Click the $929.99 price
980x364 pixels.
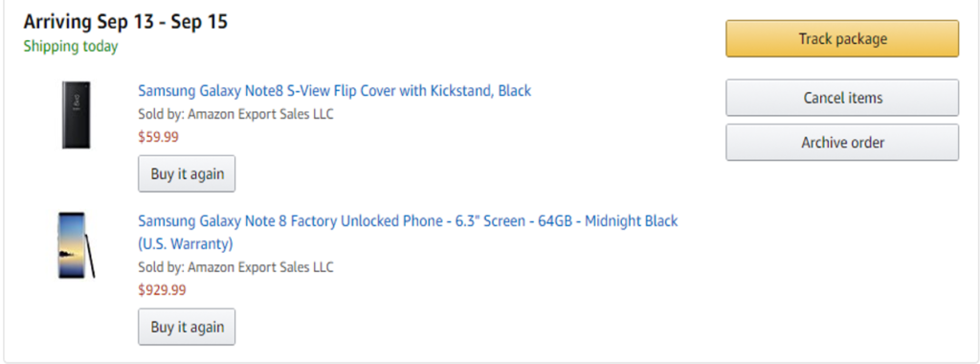pos(162,290)
